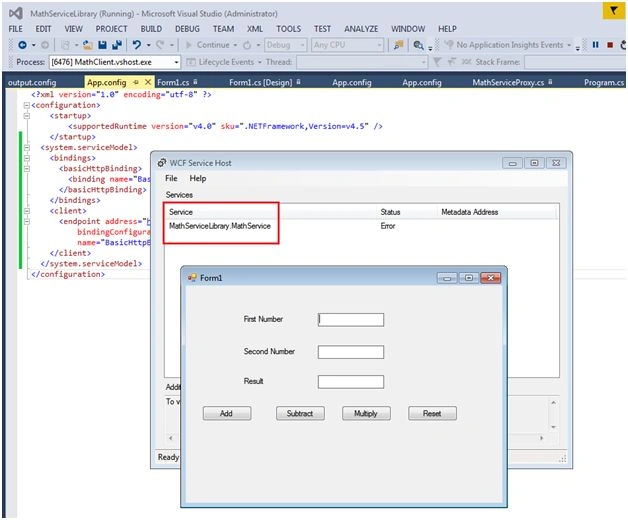
Task: Click the feedback notification flag icon
Action: (x=613, y=10)
